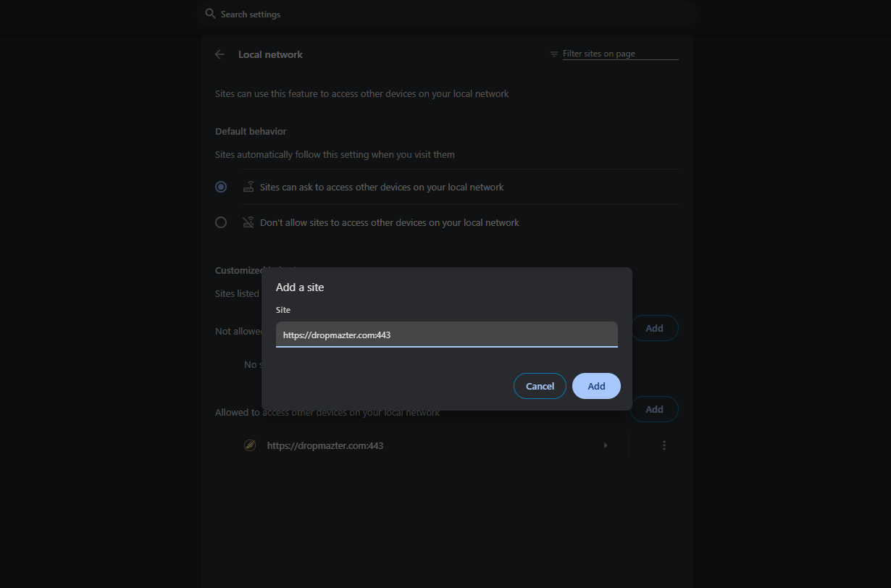Image resolution: width=891 pixels, height=588 pixels.
Task: Expand dropmazter.com site details arrow
Action: 606,445
